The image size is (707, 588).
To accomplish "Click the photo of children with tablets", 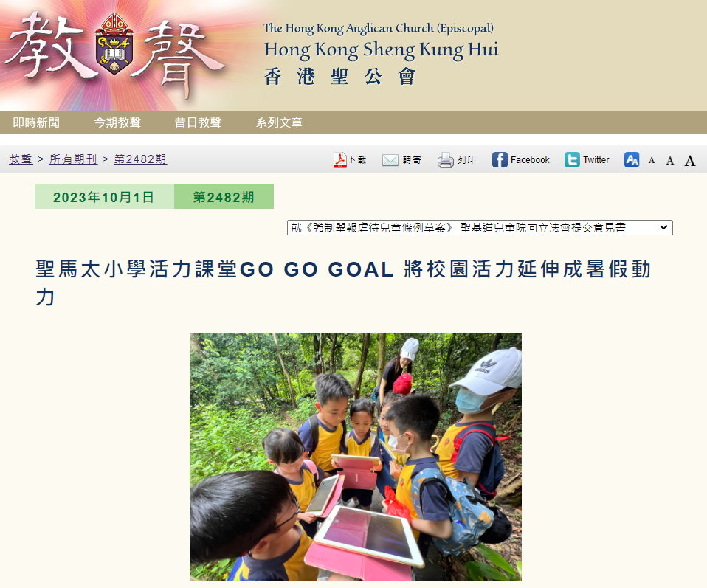I will [355, 457].
